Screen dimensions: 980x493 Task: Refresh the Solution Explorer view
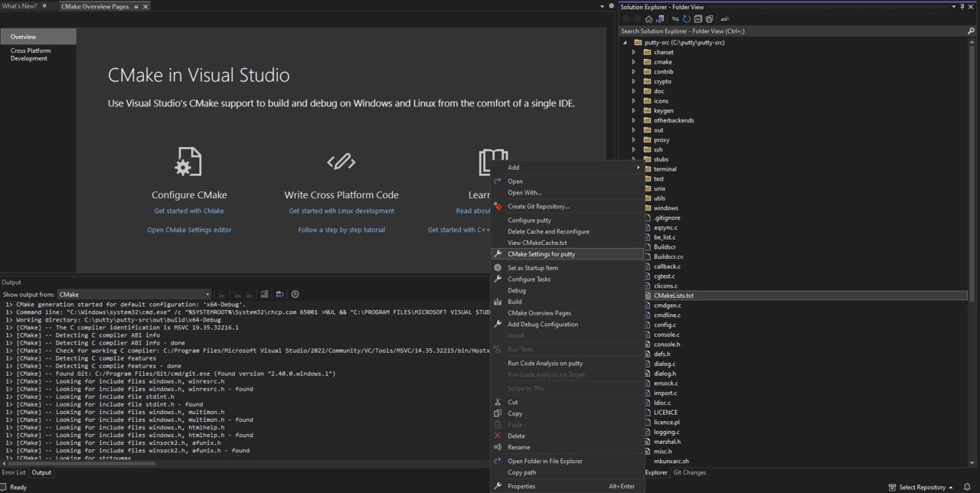(x=687, y=19)
